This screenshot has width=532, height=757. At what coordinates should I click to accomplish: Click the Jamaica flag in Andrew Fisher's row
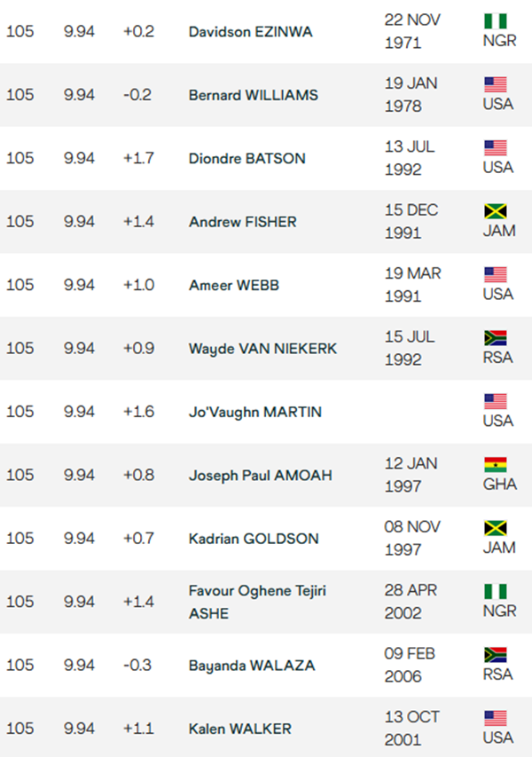click(x=495, y=211)
